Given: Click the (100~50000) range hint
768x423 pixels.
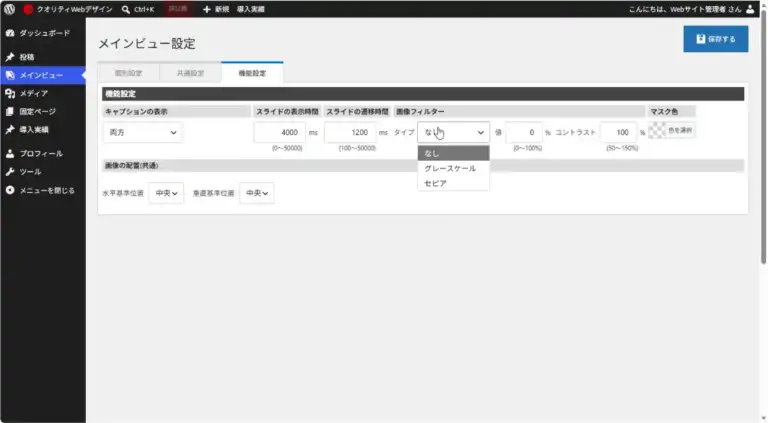Looking at the screenshot, I should point(357,148).
